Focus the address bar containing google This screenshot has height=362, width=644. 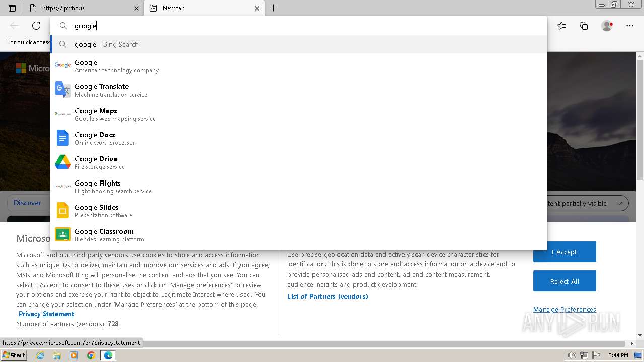(299, 26)
